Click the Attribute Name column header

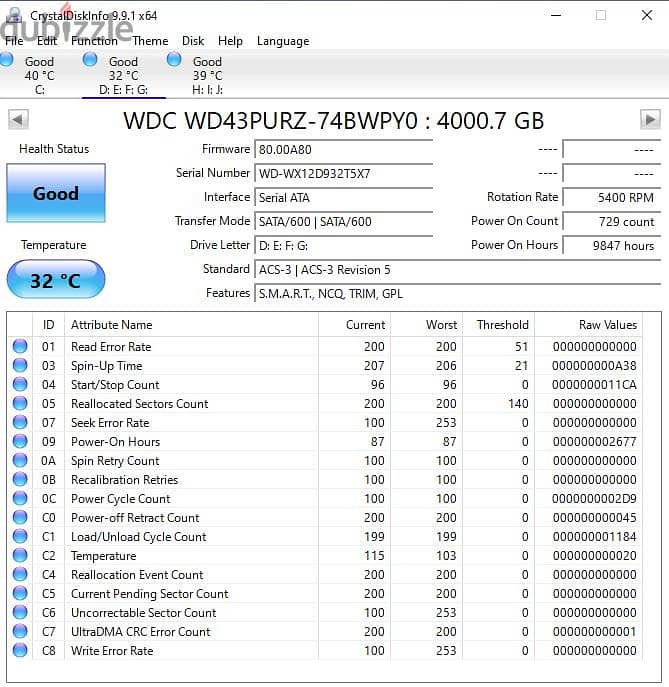[x=191, y=325]
